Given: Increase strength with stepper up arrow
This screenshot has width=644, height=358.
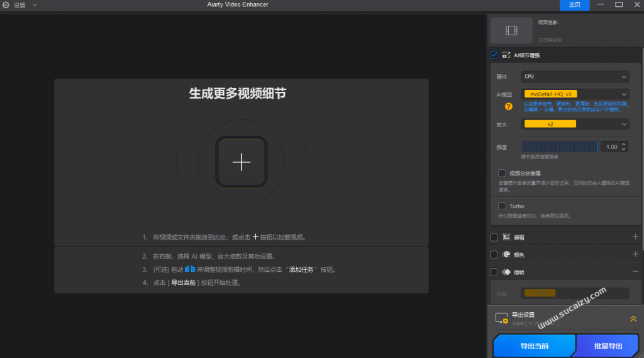Looking at the screenshot, I should coord(623,144).
